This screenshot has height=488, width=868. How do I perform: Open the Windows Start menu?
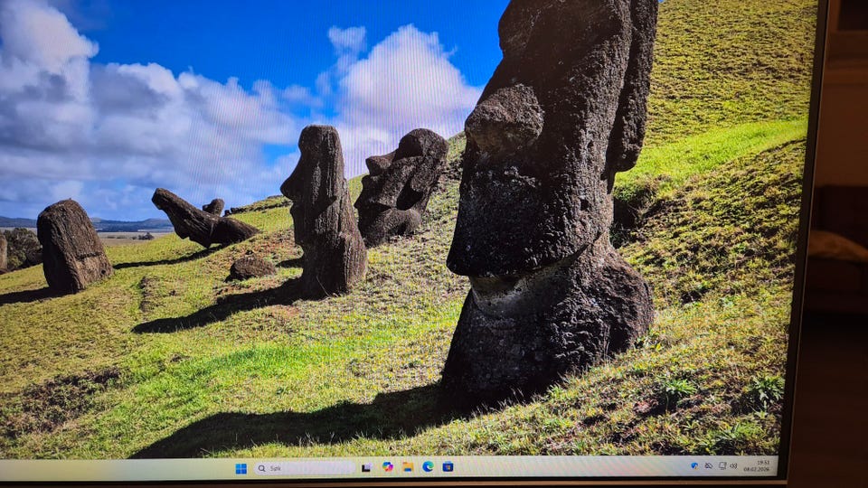[241, 469]
